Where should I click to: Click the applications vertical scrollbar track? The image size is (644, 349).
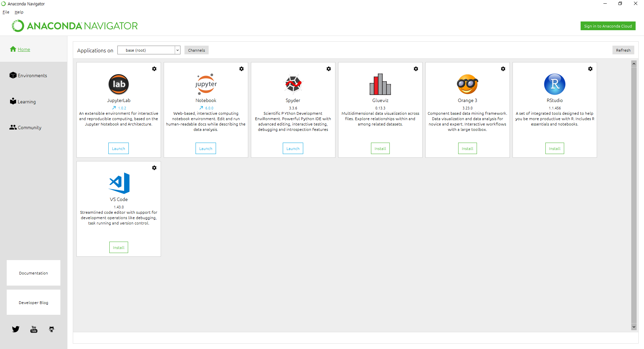pos(634,195)
